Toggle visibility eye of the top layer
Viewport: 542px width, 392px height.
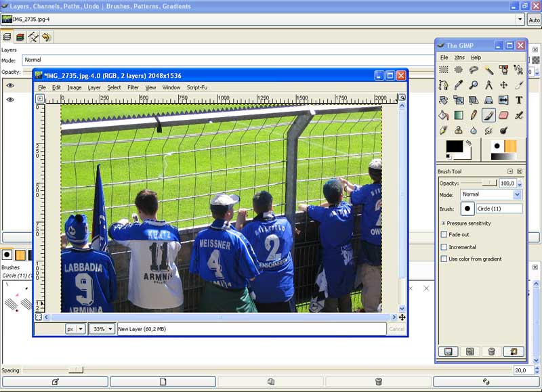pyautogui.click(x=10, y=85)
